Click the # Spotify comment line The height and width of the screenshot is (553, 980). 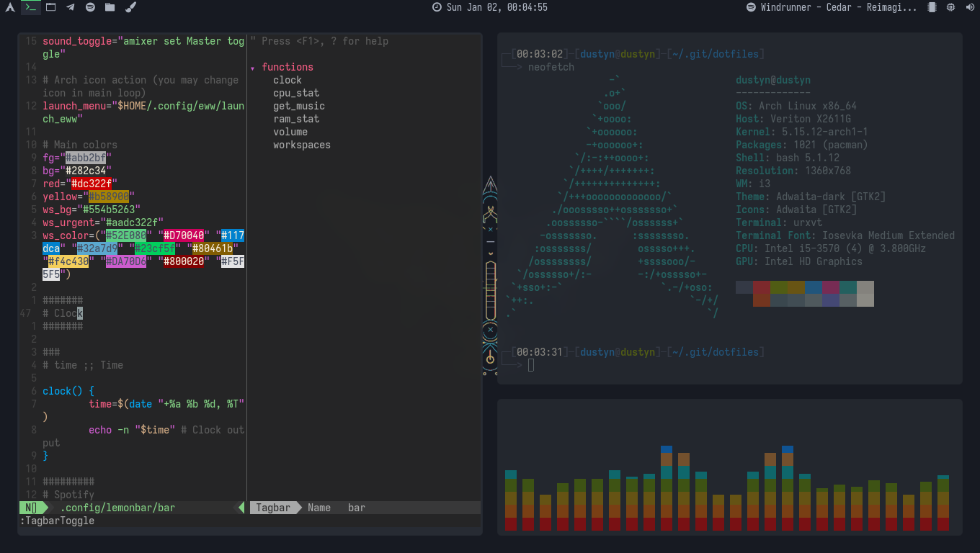68,495
